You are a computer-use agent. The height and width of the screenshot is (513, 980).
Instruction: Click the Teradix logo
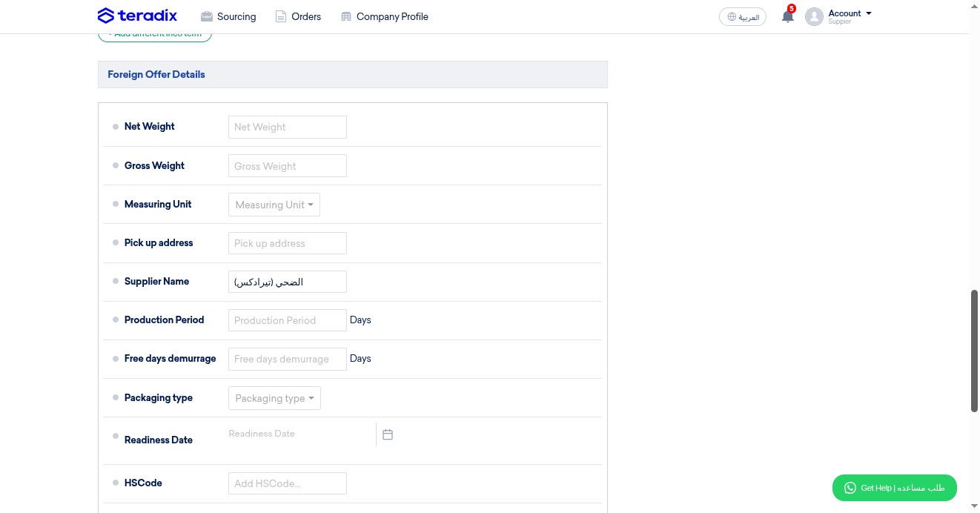coord(137,16)
